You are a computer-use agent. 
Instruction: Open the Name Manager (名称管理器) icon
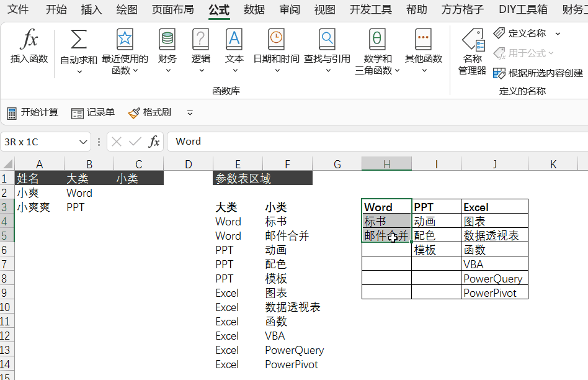click(473, 41)
